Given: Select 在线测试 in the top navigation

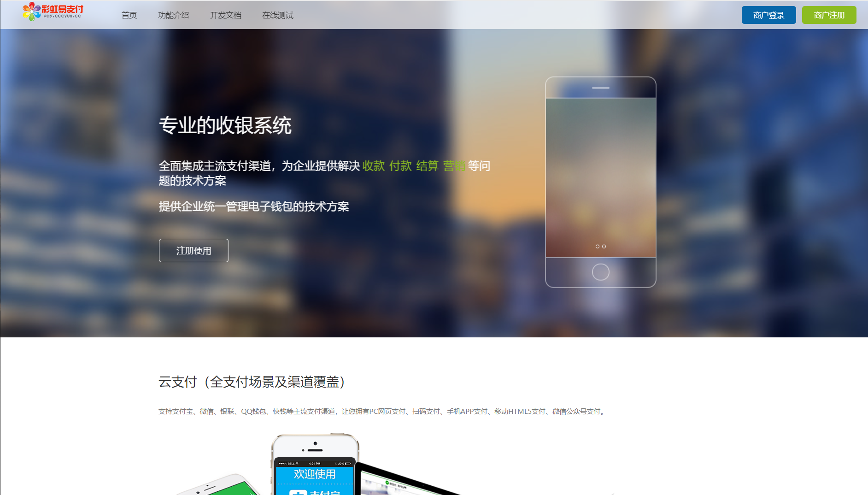Looking at the screenshot, I should [277, 15].
